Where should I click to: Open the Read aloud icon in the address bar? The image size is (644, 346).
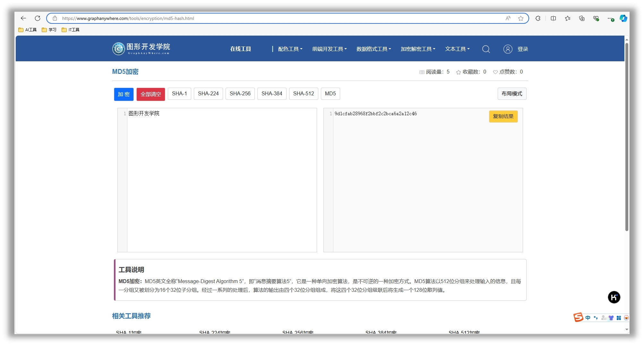pyautogui.click(x=508, y=18)
